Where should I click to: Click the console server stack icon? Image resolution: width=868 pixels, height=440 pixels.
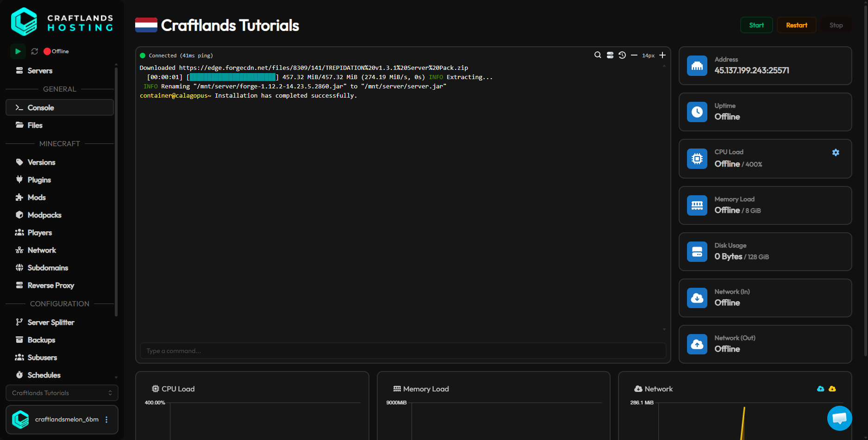click(610, 55)
